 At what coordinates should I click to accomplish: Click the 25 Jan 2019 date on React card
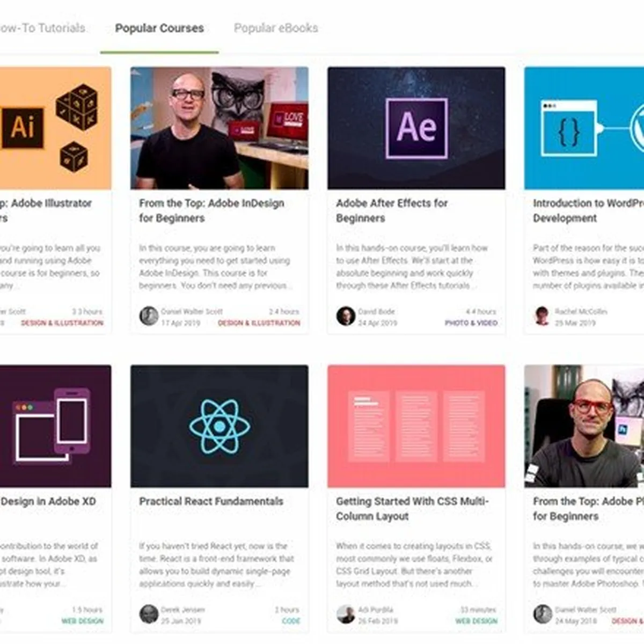coord(181,621)
